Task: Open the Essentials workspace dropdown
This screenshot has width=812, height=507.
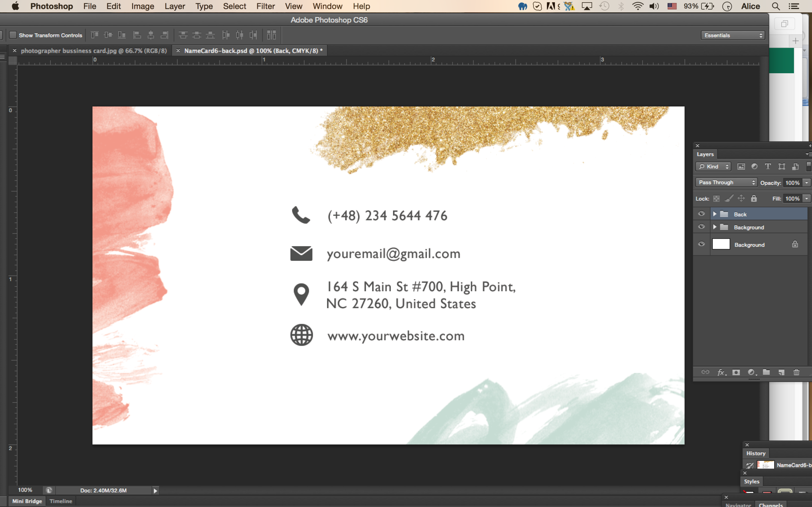Action: [x=732, y=35]
